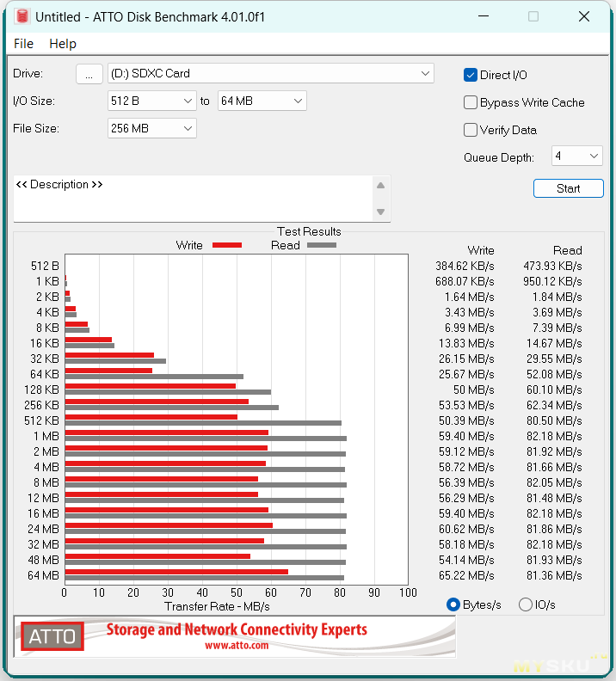Minimize the ATTO Disk Benchmark window
This screenshot has height=681, width=616.
point(484,16)
